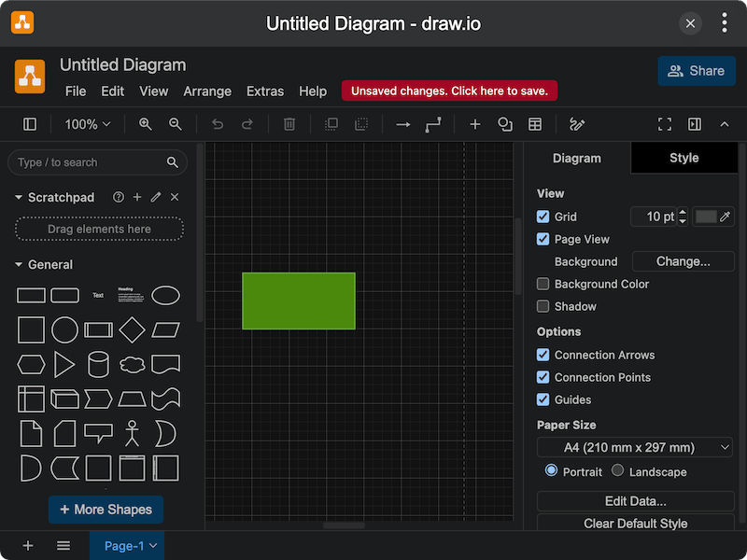Open the Page-1 tab dropdown
747x560 pixels.
tap(153, 546)
